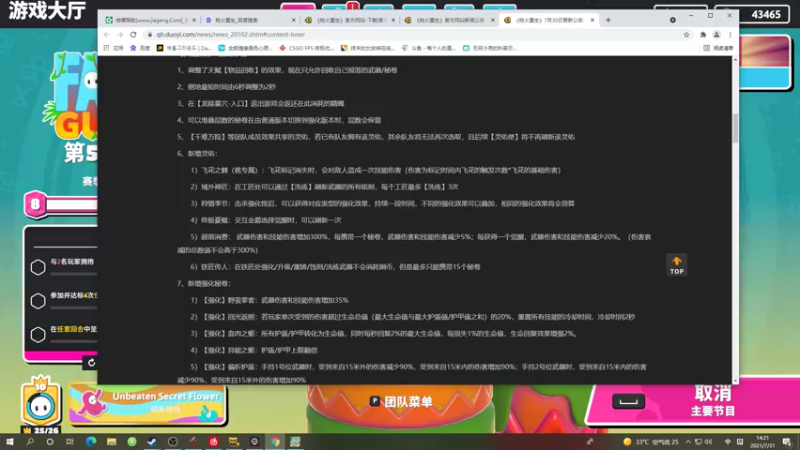
Task: Open Task View in taskbar
Action: (70, 441)
